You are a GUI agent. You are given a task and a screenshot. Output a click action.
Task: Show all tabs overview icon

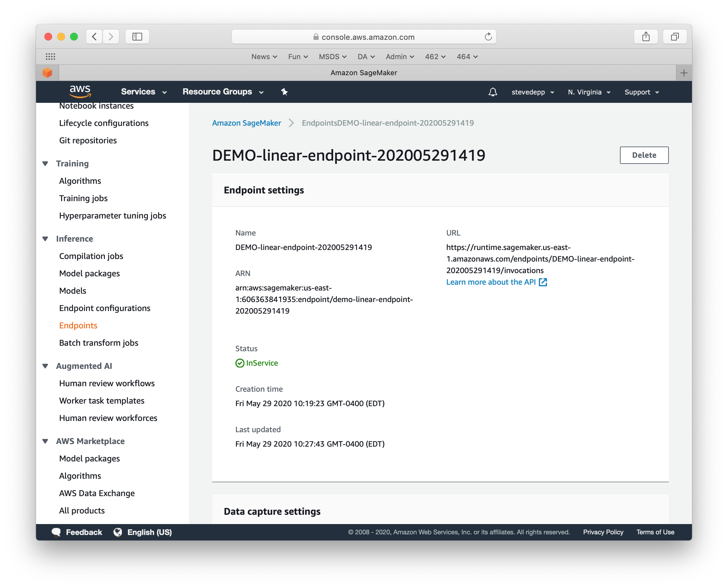675,37
